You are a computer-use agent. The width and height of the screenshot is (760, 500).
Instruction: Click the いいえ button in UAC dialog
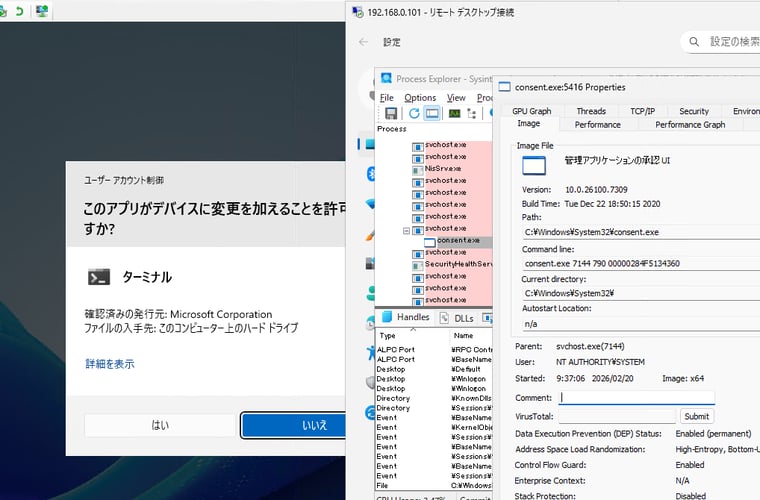click(x=294, y=425)
